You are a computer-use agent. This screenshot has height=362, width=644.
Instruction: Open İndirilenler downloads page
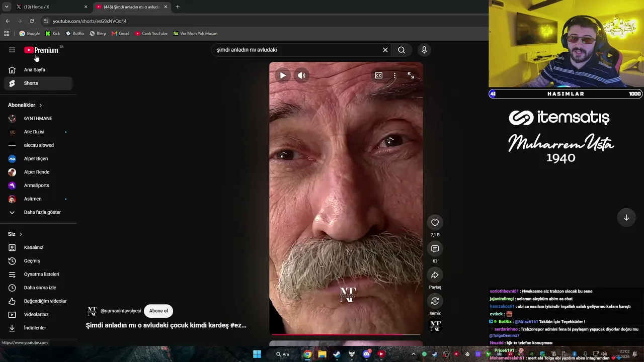coord(38,328)
